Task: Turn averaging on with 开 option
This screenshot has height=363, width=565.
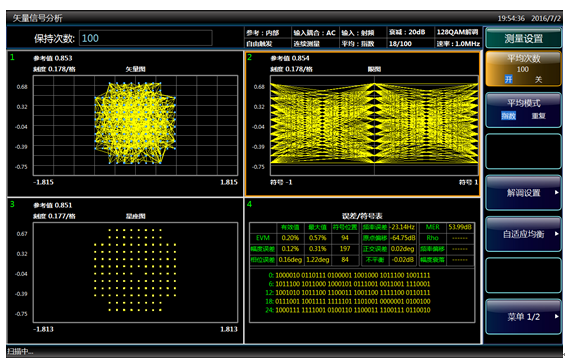Action: point(508,79)
